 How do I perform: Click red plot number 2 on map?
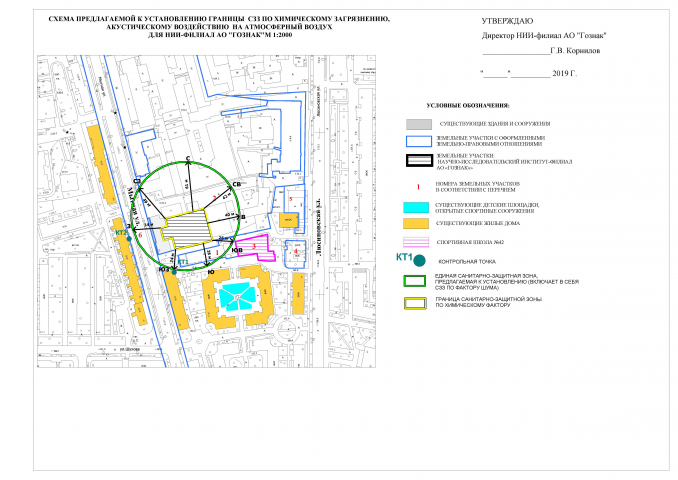(214, 198)
